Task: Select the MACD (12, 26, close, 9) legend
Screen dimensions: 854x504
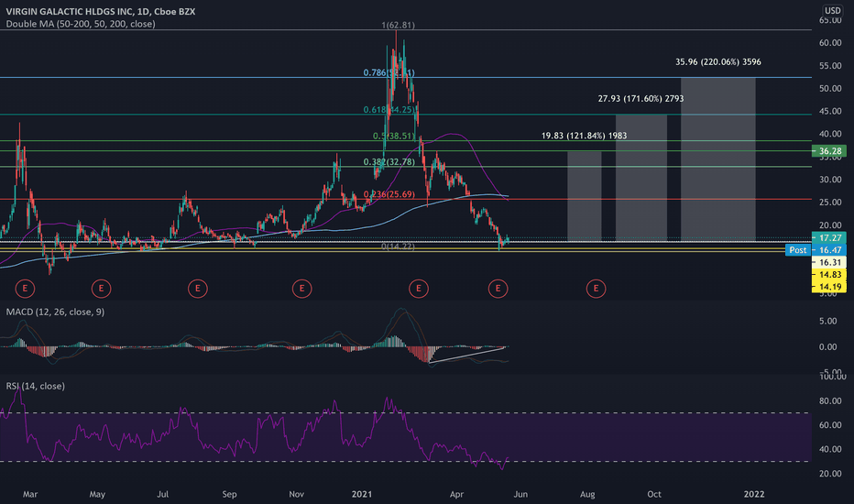Action: point(55,312)
